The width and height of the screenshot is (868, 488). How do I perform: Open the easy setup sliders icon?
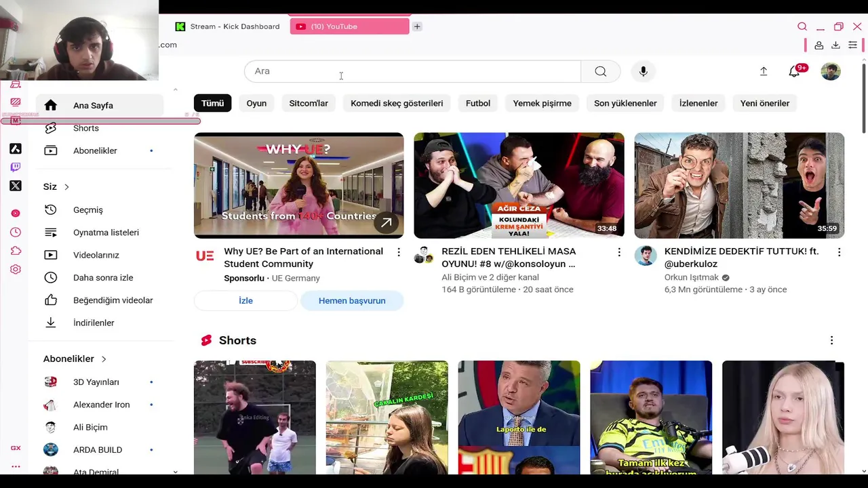tap(852, 45)
